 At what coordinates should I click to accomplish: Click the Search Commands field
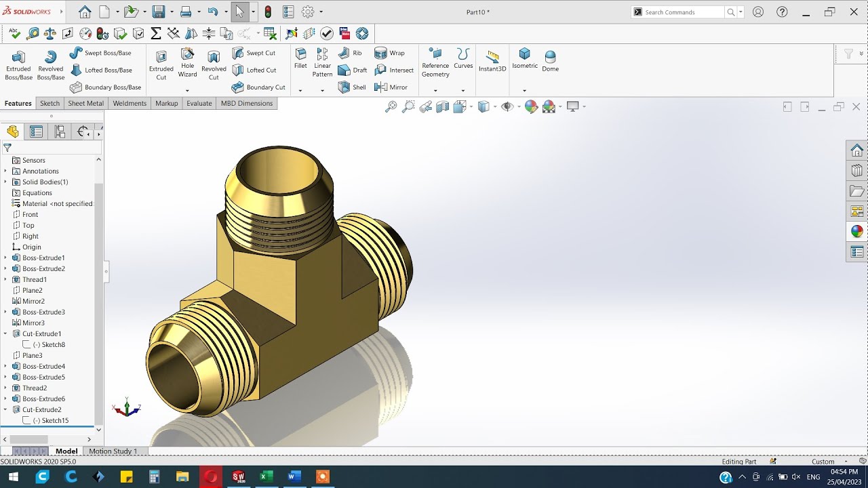(x=683, y=12)
